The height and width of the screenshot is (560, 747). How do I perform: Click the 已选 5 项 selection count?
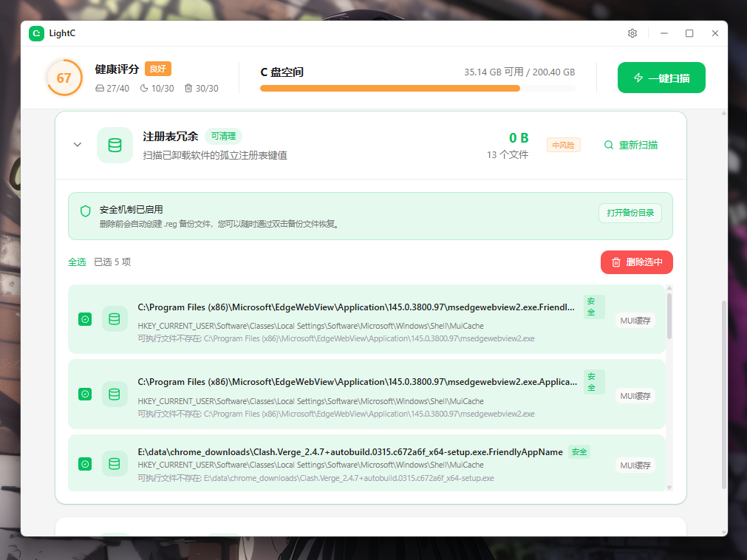pos(112,262)
